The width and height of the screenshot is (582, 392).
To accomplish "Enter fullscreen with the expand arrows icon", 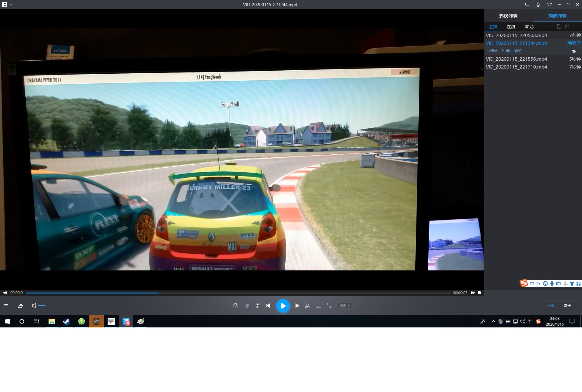I will tap(329, 306).
